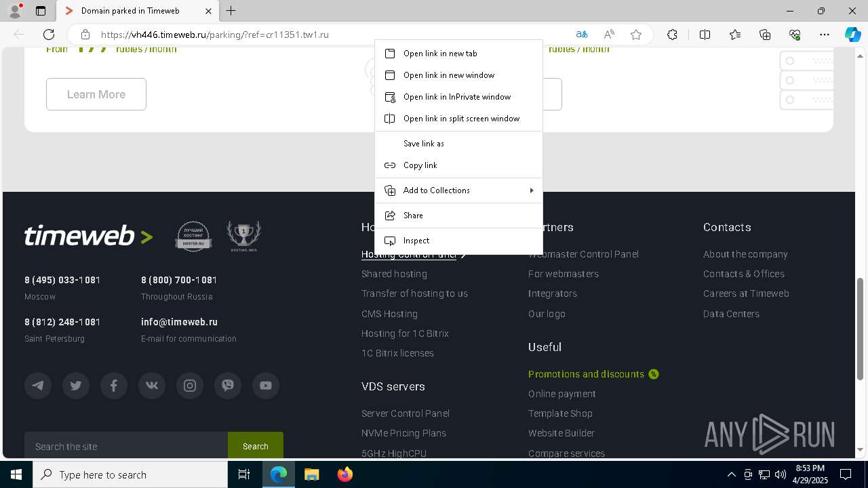
Task: Open VK social icon in footer
Action: 152,386
